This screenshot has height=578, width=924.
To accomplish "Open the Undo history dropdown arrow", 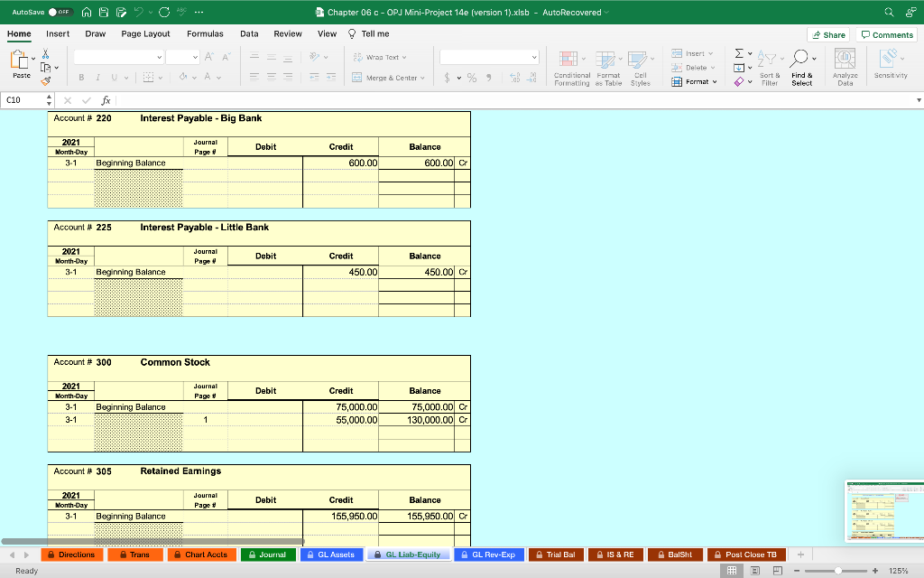I will tap(151, 12).
